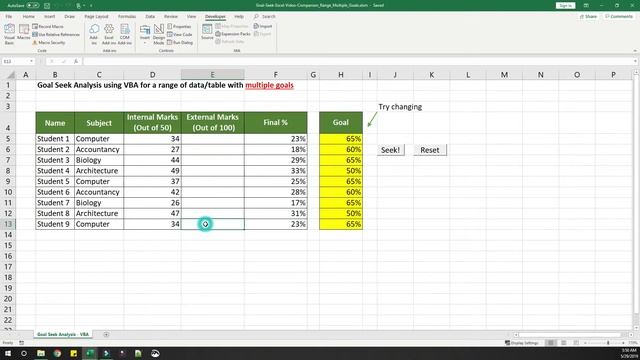640x360 pixels.
Task: Collapse the ribbon with the chevron
Action: (x=635, y=51)
